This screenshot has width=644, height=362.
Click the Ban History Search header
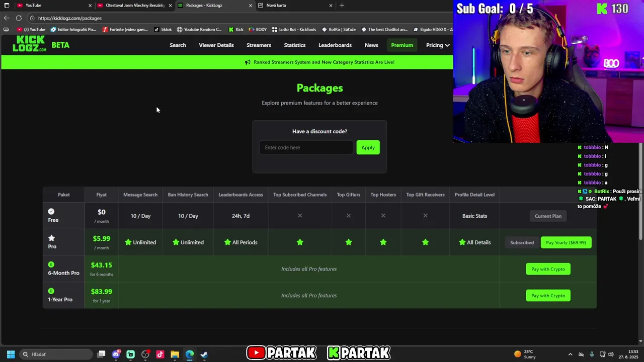[x=188, y=195]
